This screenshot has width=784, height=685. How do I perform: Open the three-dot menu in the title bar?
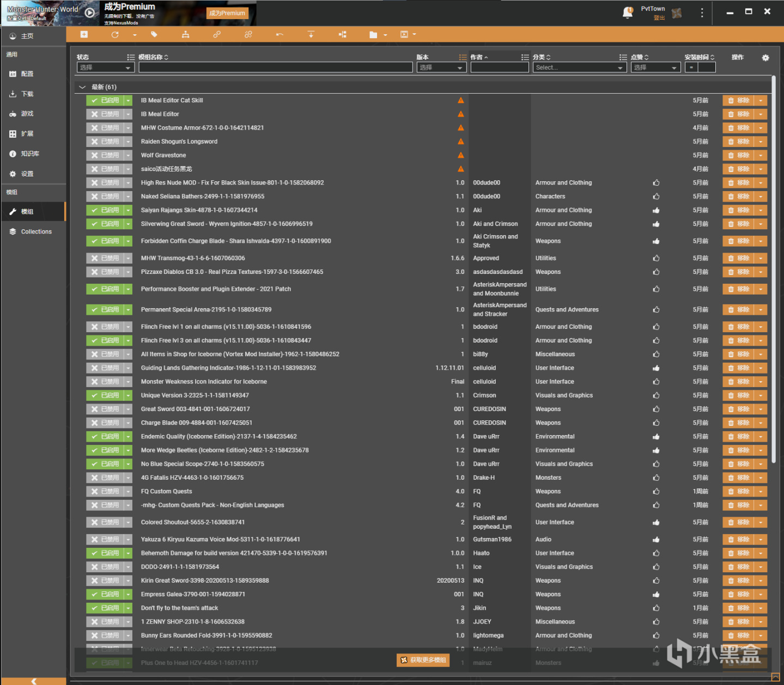click(x=702, y=13)
